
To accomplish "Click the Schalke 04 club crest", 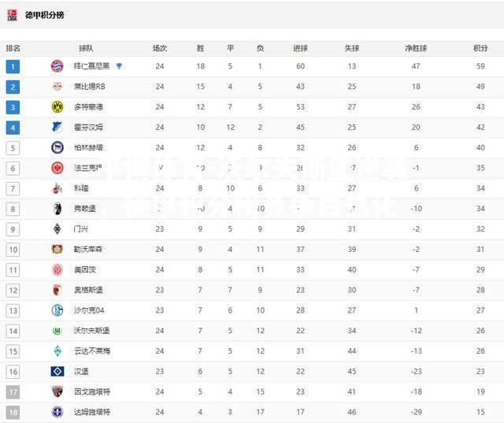I will click(x=57, y=310).
